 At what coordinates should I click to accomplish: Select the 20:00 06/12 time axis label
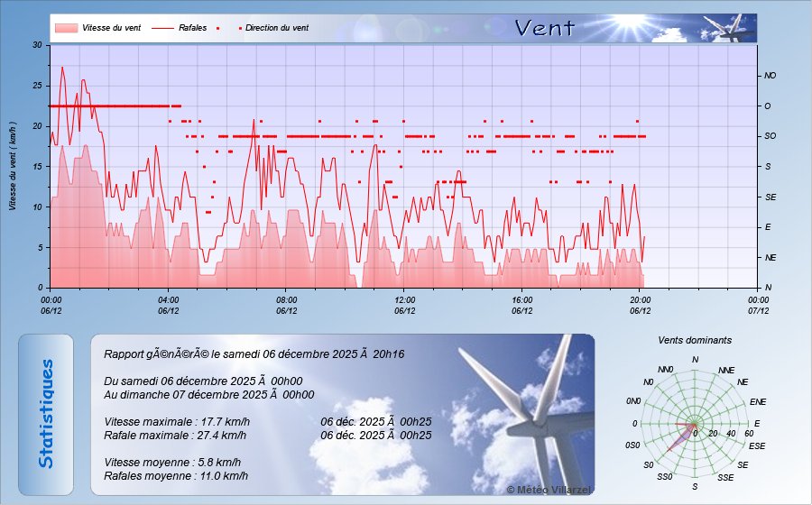[x=640, y=305]
